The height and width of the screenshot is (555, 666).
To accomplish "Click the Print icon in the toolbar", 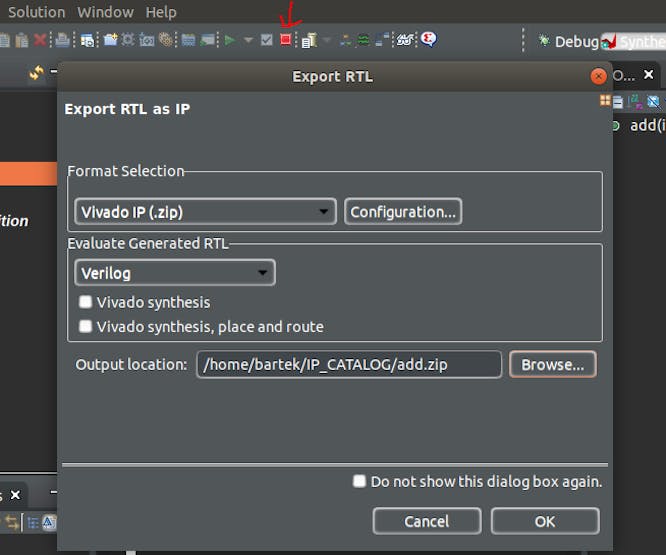I will (62, 40).
